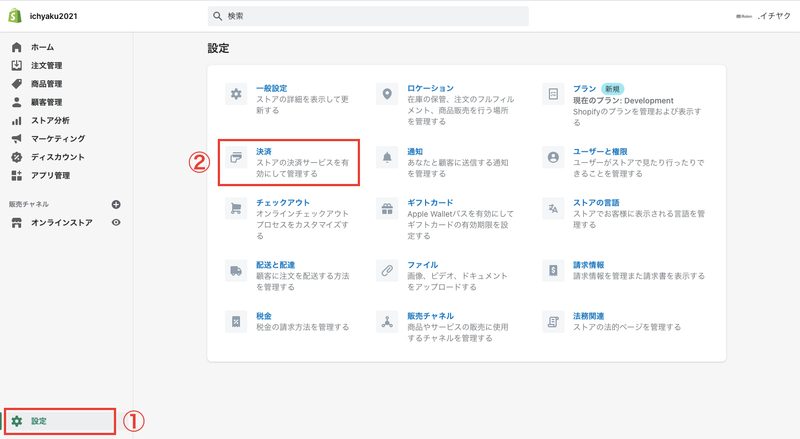800x439 pixels.
Task: Open the ユーザーと権限 link
Action: (600, 152)
